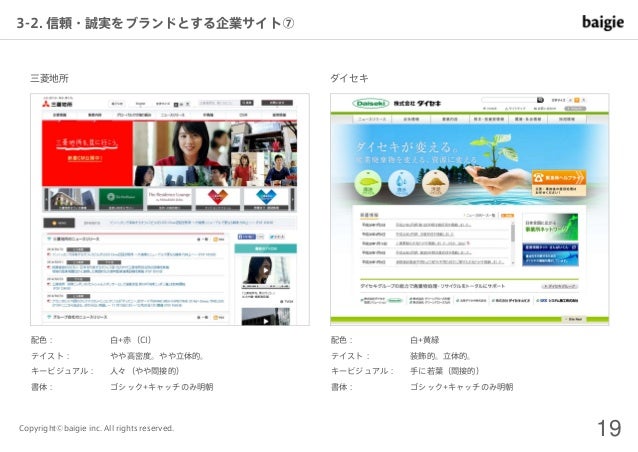Click the slide title '3-2. 信頼・誠実をブランドとする企業サイト⑦'
This screenshot has width=638, height=452.
[155, 23]
